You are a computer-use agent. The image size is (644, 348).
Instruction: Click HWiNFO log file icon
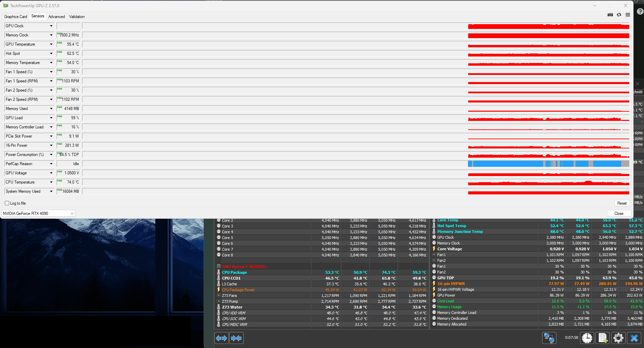602,338
